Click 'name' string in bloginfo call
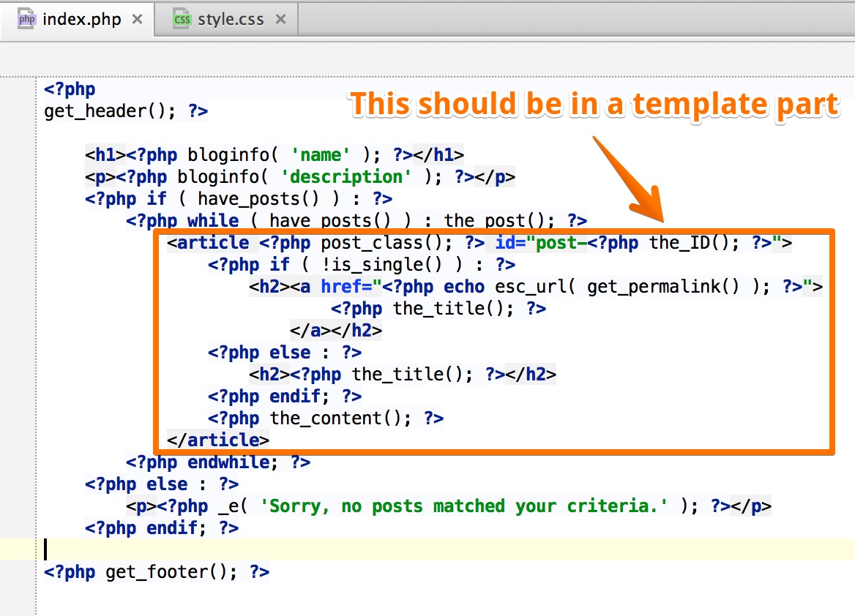855x616 pixels. [x=321, y=155]
